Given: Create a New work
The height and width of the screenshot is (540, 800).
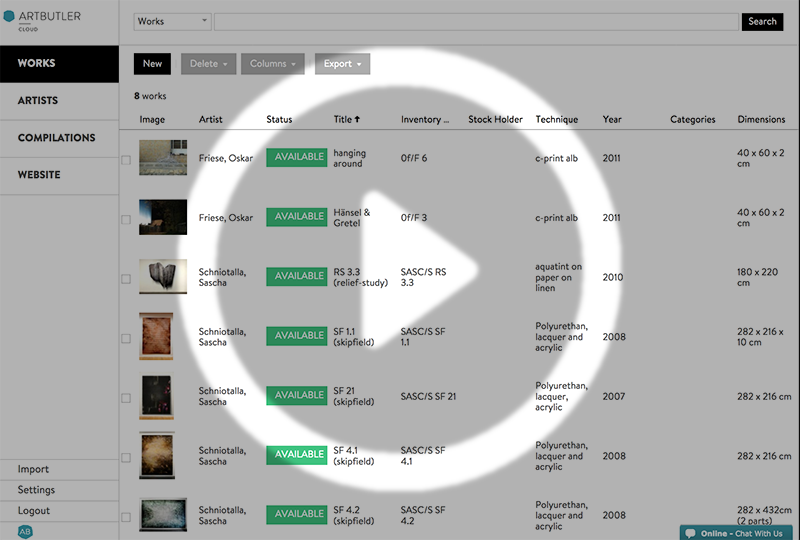Looking at the screenshot, I should [152, 64].
